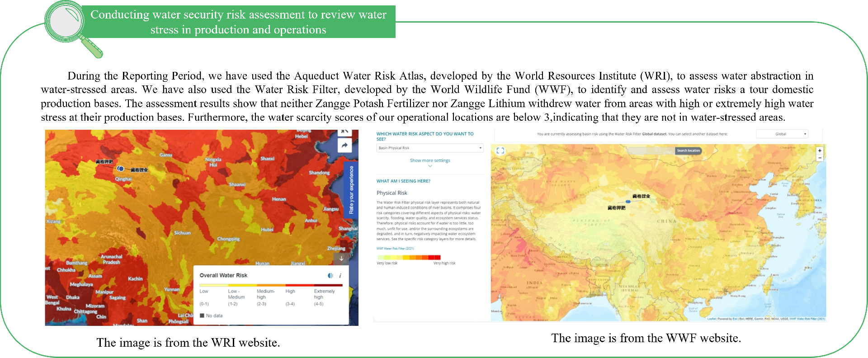The image size is (868, 358).
Task: Open the Rate your experience side tab
Action: pyautogui.click(x=351, y=190)
